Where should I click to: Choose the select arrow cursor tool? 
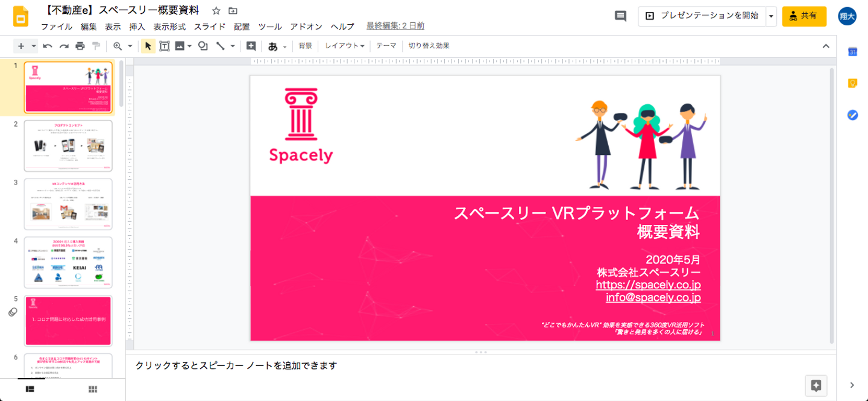[x=148, y=46]
